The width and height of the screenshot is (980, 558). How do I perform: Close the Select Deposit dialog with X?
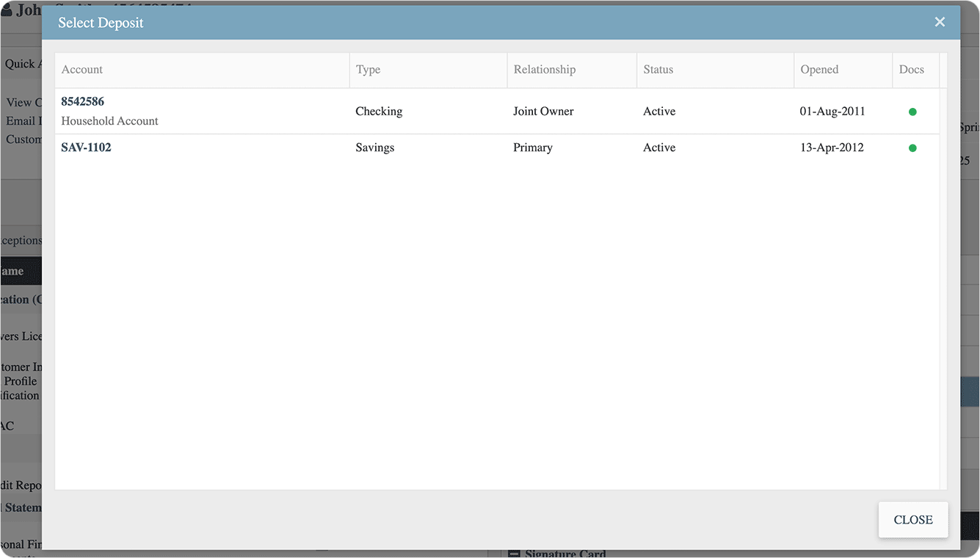click(x=940, y=22)
